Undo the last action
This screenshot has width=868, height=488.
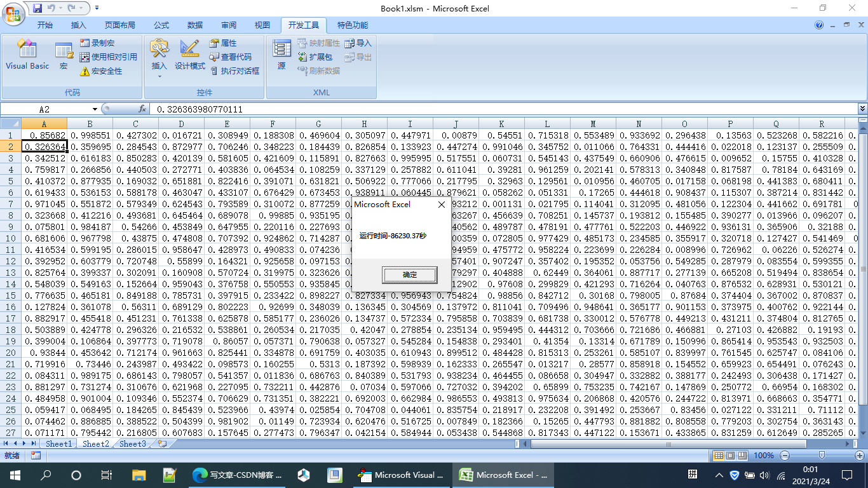51,8
